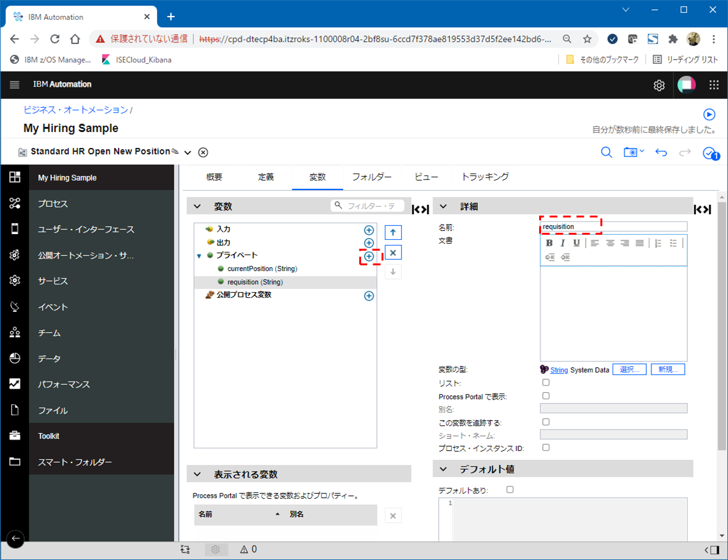The width and height of the screenshot is (728, 560).
Task: Center-align documentation text
Action: click(610, 242)
